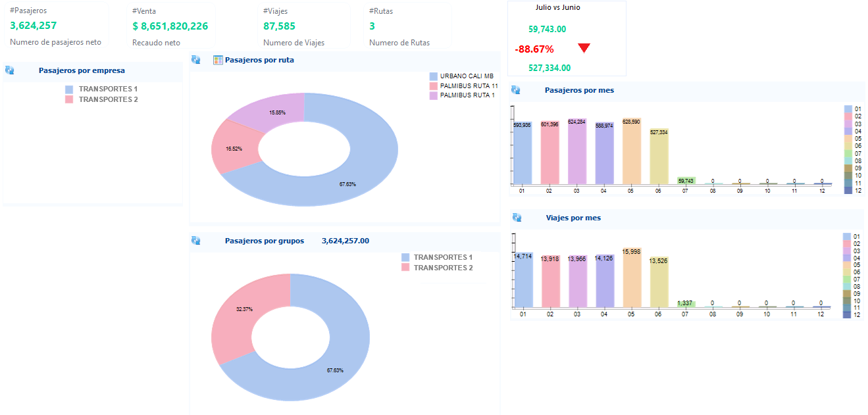This screenshot has height=415, width=868.
Task: Open the #Venta recaudo neto card
Action: coord(170,26)
